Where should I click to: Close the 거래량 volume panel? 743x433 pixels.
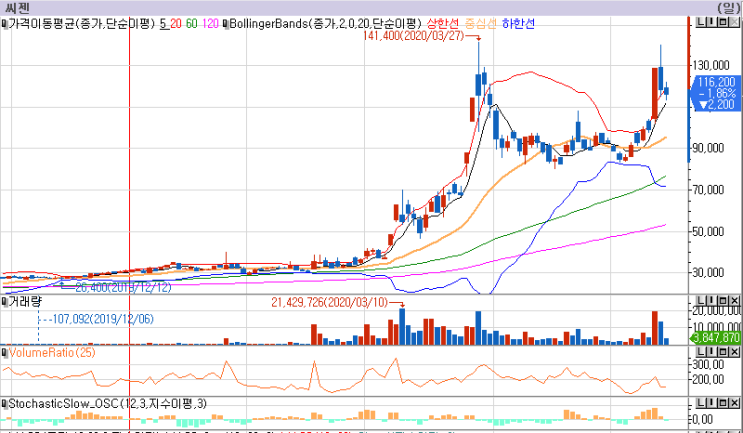coord(734,300)
